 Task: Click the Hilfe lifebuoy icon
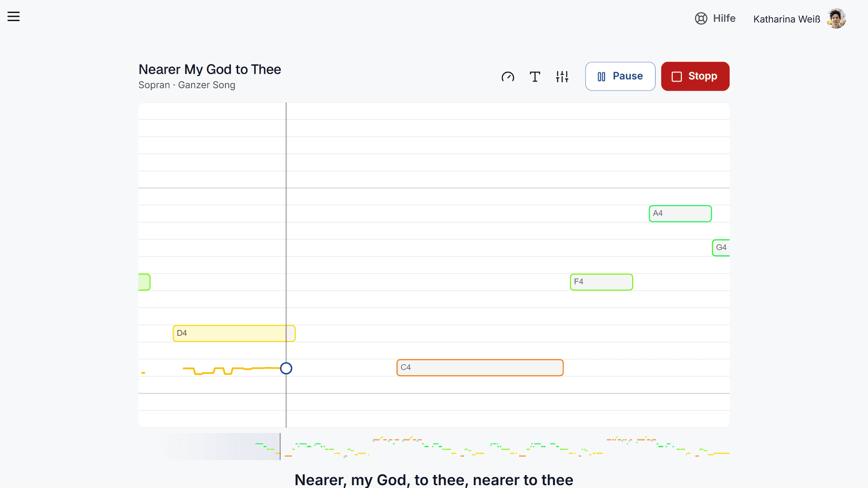tap(701, 18)
